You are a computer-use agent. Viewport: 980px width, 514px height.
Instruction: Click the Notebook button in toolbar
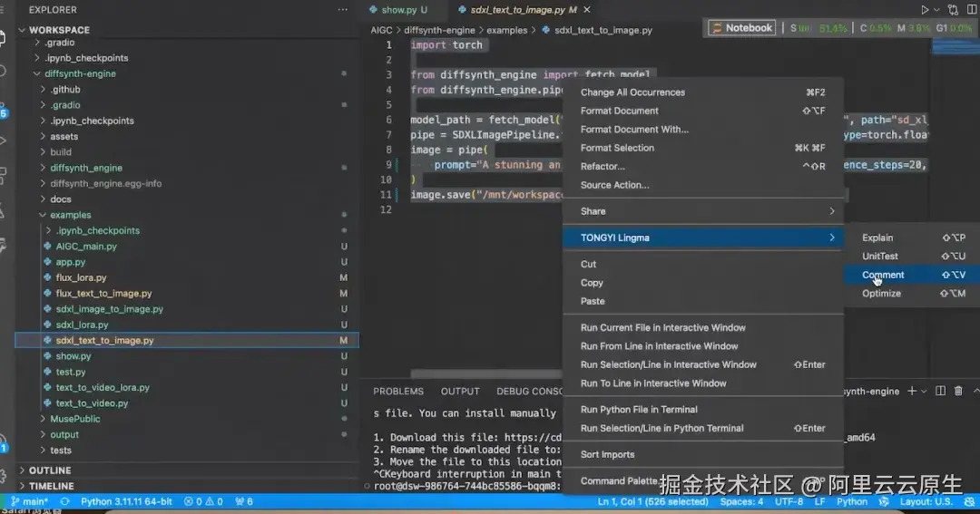(x=742, y=28)
